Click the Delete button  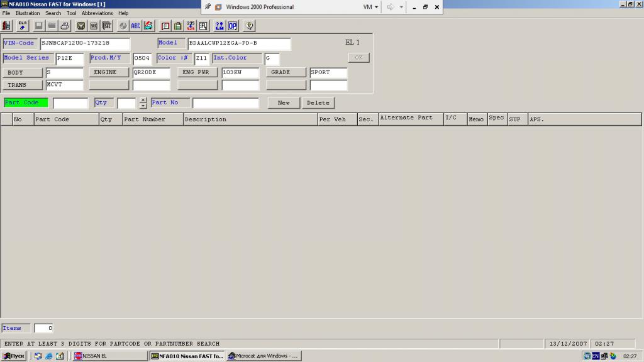(318, 102)
